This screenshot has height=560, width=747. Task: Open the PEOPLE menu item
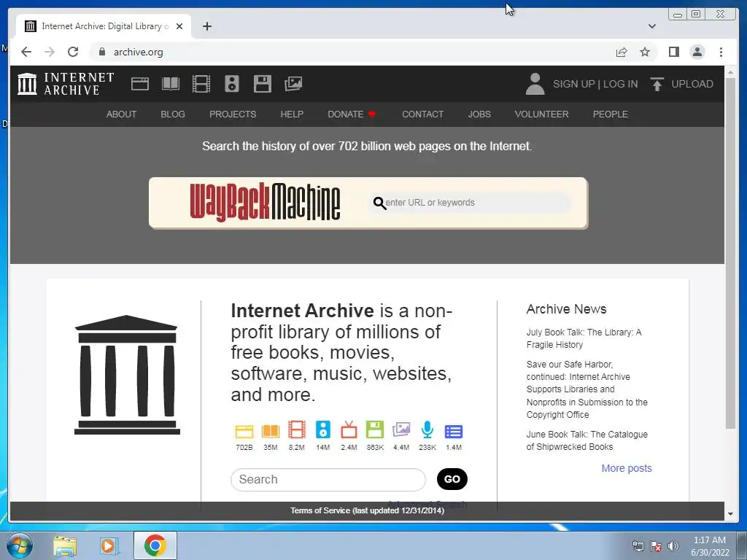[610, 114]
